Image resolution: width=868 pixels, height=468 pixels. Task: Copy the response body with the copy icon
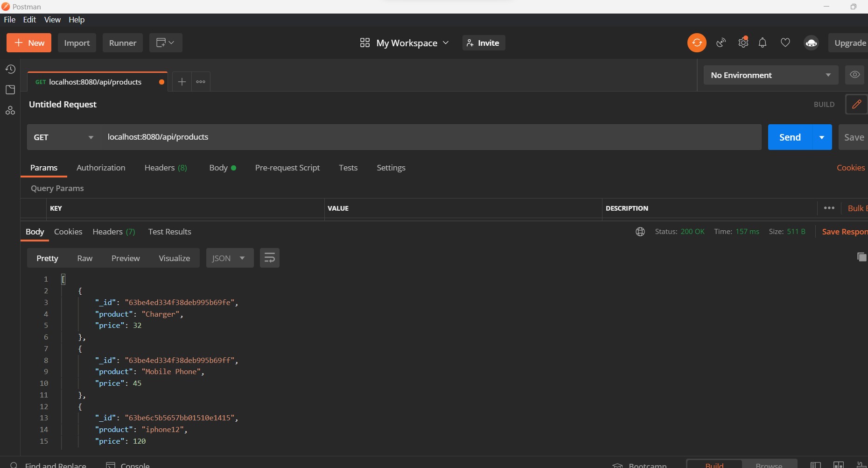click(x=861, y=257)
